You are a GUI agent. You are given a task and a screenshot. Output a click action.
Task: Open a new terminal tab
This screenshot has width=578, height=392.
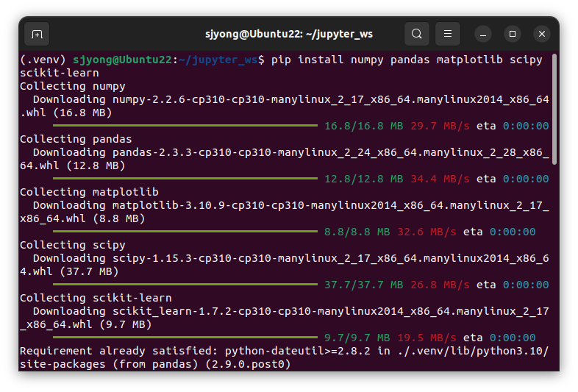(x=37, y=34)
